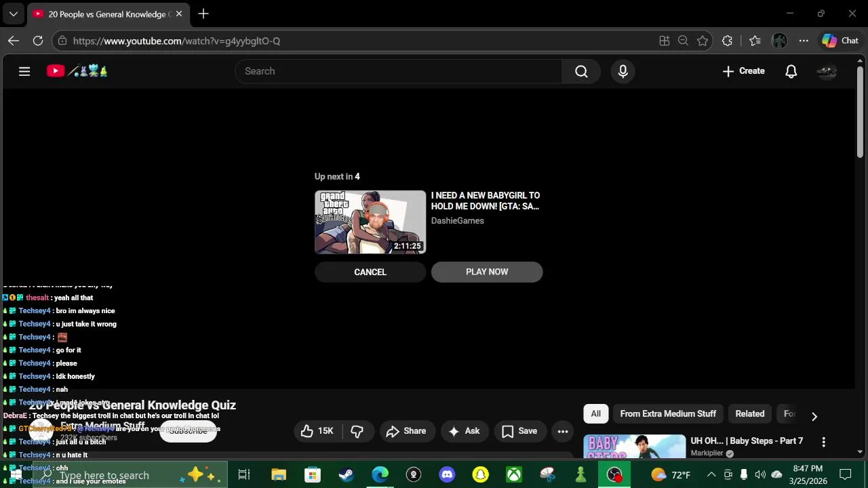Open Discord from taskbar

click(447, 474)
